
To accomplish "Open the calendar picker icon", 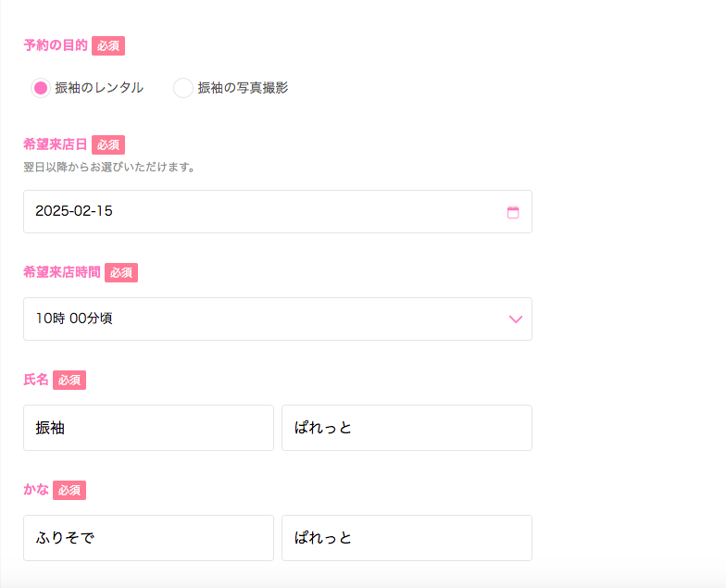I will 513,212.
